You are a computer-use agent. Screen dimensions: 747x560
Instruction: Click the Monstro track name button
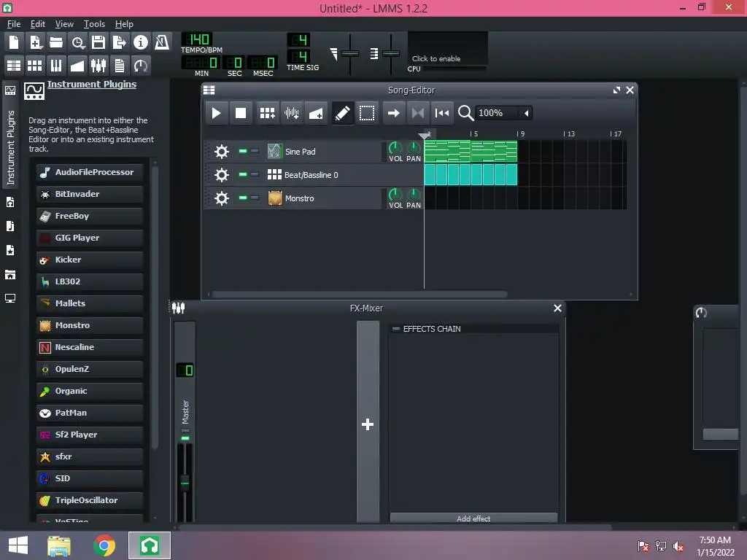coord(323,198)
